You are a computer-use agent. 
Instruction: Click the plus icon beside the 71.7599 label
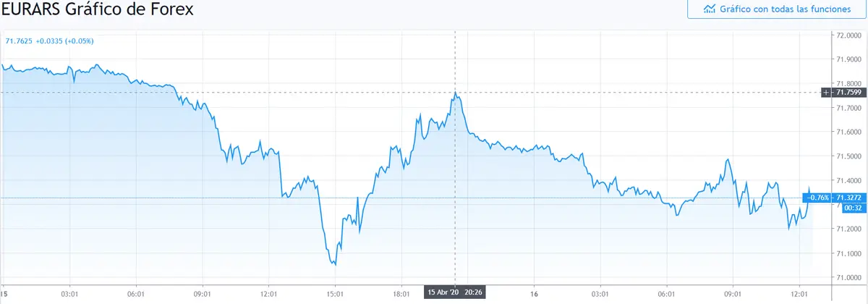(x=827, y=92)
